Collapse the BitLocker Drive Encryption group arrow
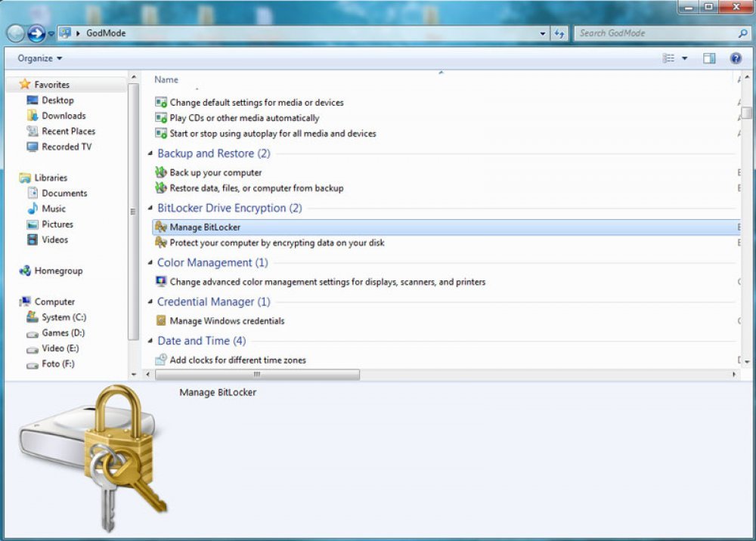The width and height of the screenshot is (756, 541). [150, 208]
